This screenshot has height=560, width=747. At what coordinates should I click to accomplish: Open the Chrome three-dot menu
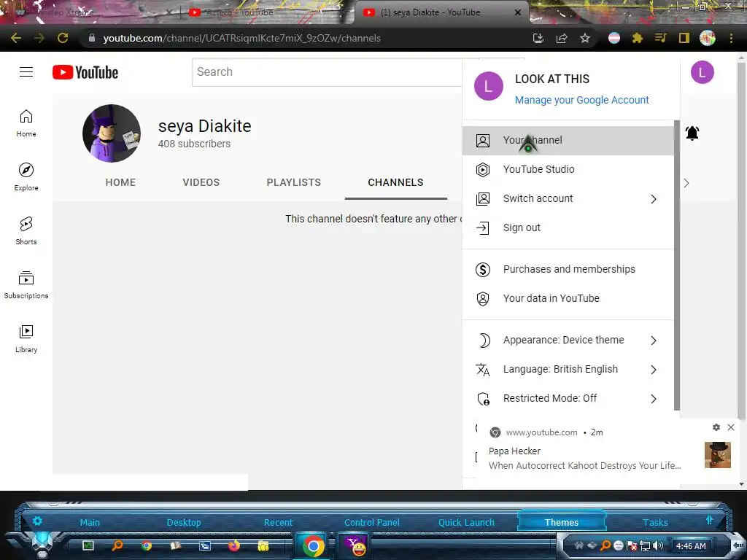731,38
